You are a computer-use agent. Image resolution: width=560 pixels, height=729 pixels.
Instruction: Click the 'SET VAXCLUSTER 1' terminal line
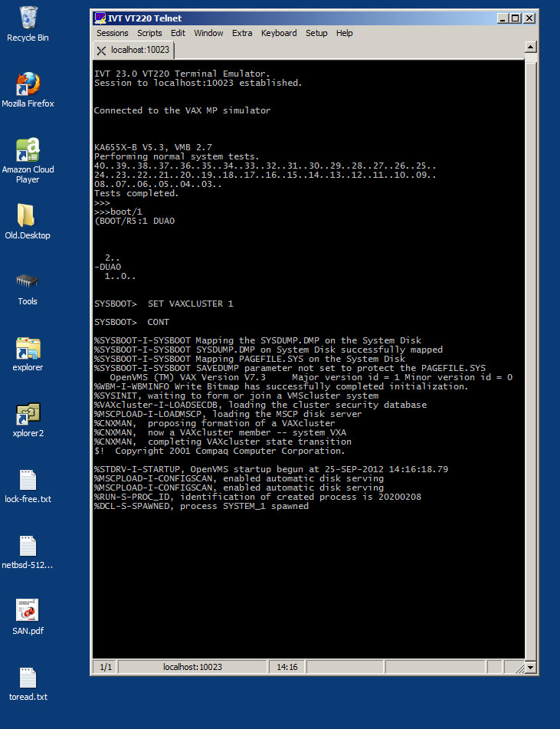164,304
